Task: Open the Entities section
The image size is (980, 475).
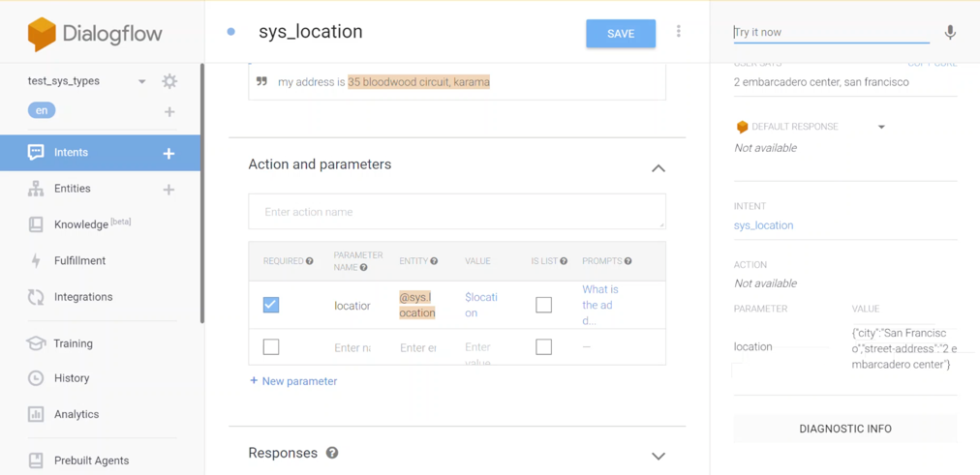Action: point(72,189)
